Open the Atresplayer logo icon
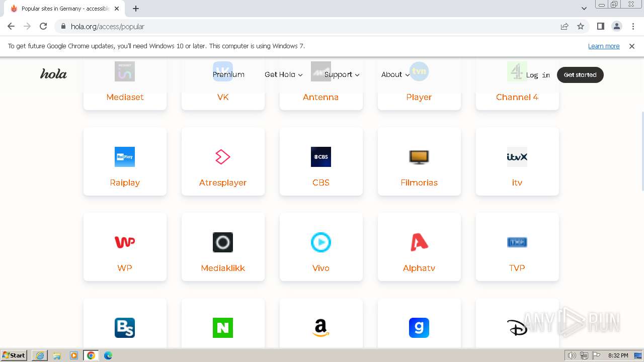Viewport: 644px width, 362px height. coord(223,157)
